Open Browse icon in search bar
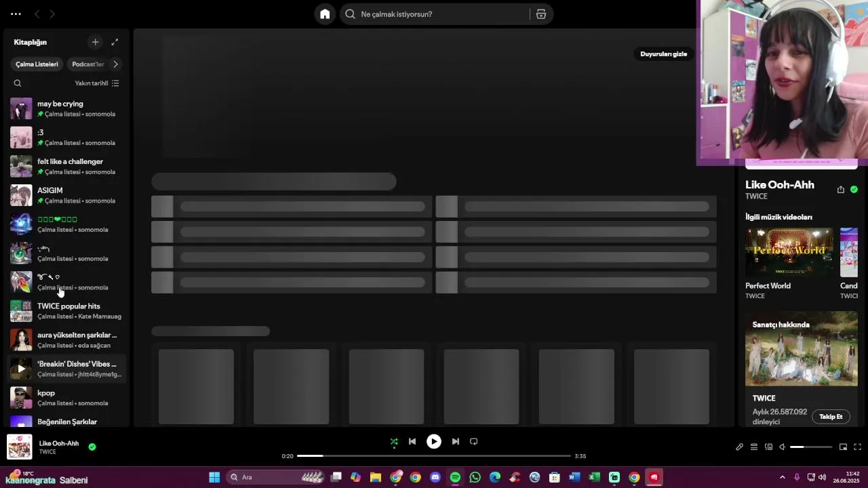The width and height of the screenshot is (868, 488). (x=541, y=14)
